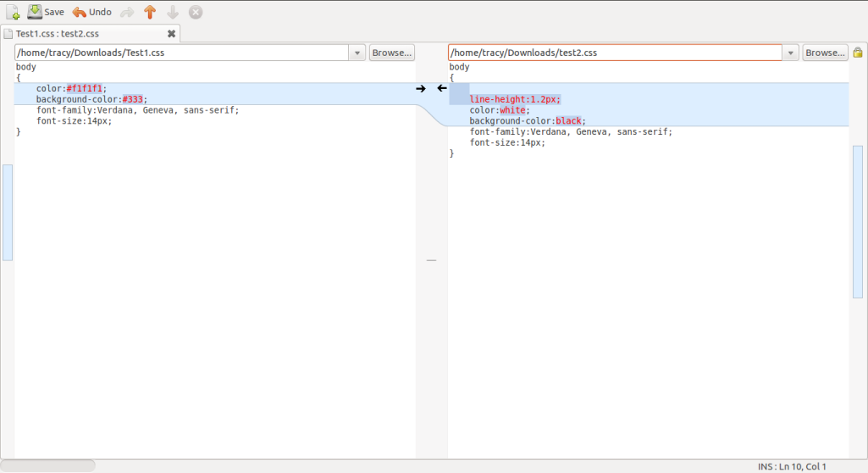Browse for the left-side file
This screenshot has height=473, width=868.
click(391, 53)
